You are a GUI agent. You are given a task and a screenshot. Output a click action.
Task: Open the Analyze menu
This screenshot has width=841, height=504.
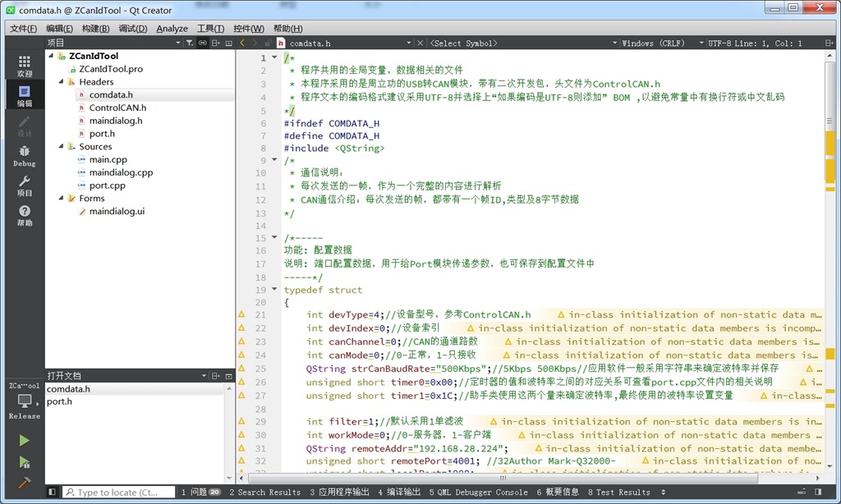(172, 29)
